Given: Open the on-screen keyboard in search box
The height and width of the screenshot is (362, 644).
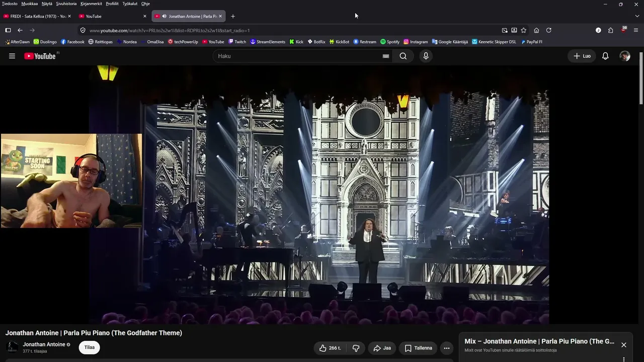Looking at the screenshot, I should point(386,56).
